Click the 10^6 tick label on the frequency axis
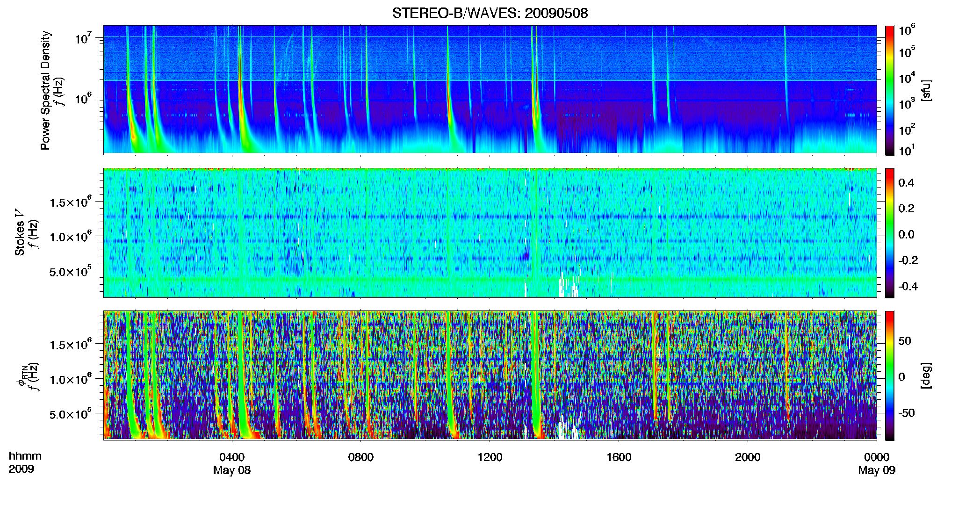This screenshot has height=505, width=980. point(83,98)
